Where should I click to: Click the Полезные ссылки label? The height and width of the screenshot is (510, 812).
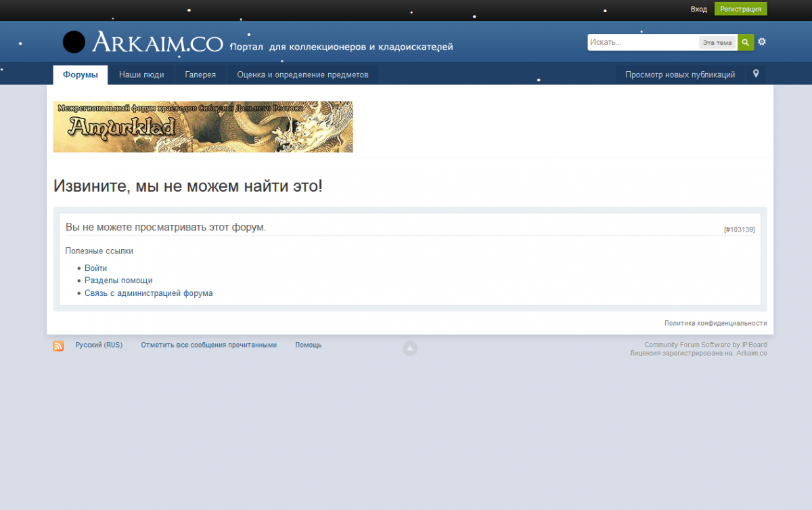point(99,251)
